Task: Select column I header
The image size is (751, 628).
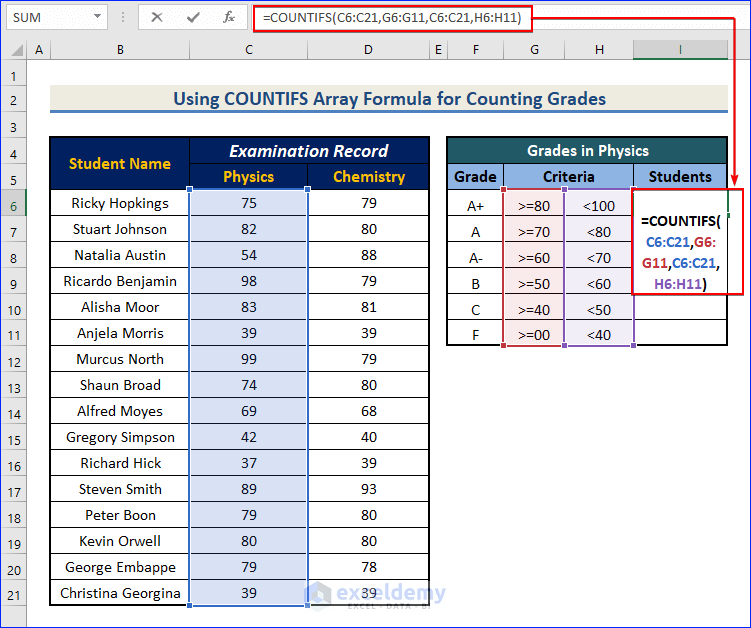Action: (x=680, y=50)
